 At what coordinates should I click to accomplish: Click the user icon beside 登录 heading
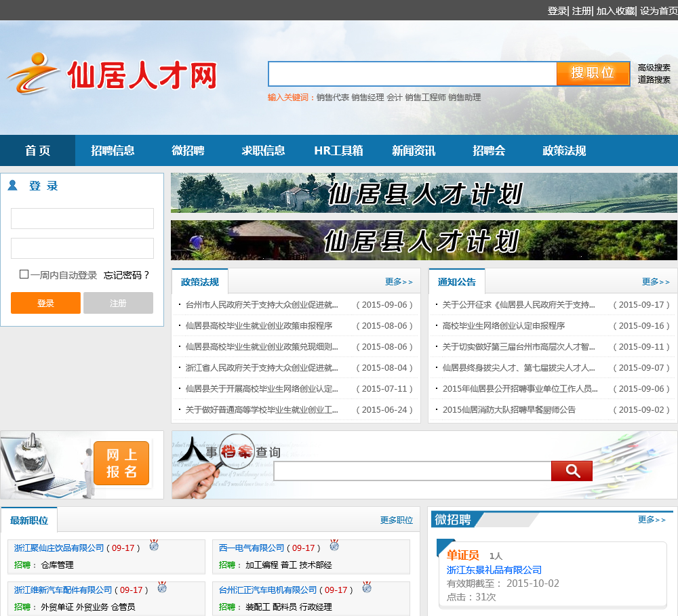12,186
